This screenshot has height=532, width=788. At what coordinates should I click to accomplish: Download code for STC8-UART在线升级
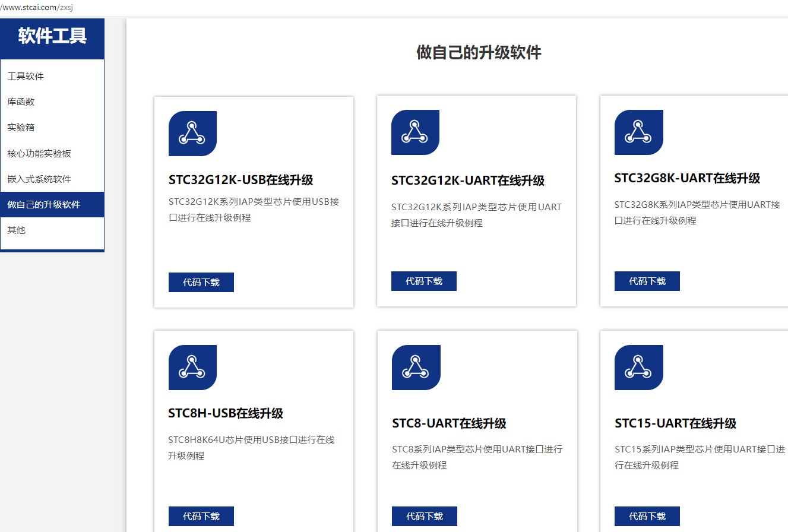coord(425,516)
